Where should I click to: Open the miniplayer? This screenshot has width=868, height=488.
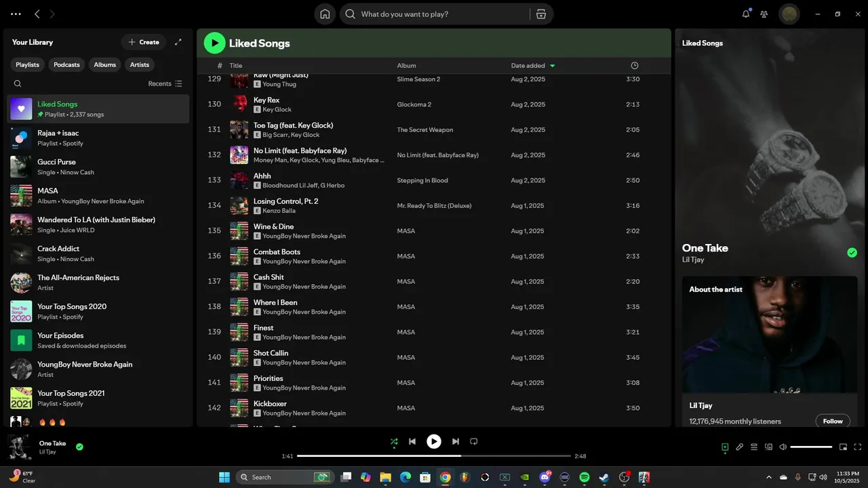click(844, 447)
